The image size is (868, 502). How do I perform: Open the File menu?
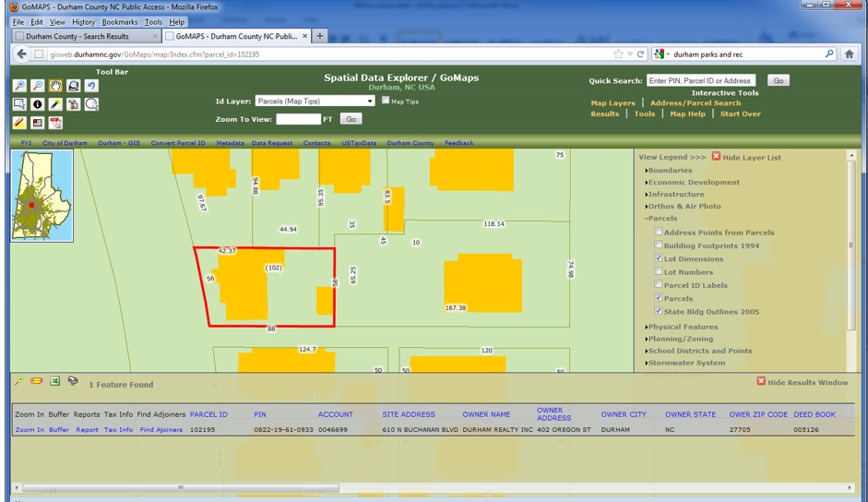click(18, 22)
